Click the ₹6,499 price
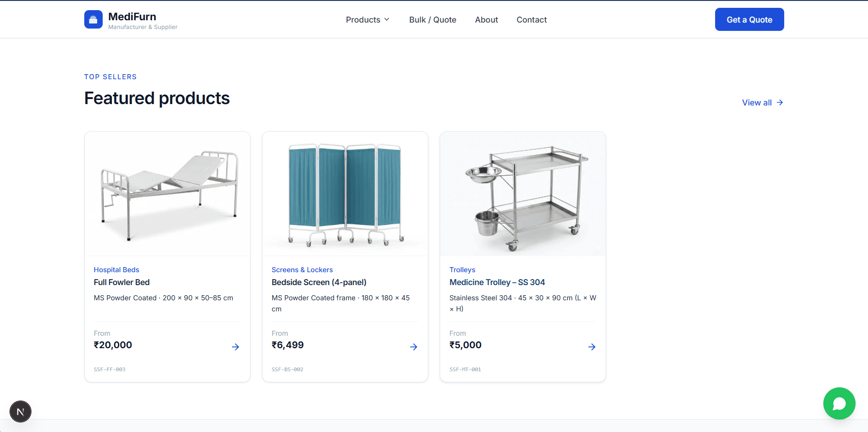The width and height of the screenshot is (868, 432). click(287, 345)
